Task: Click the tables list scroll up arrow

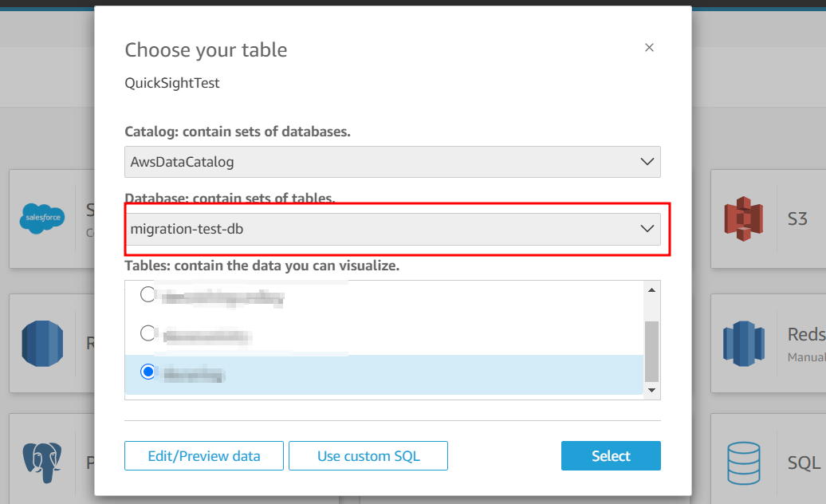Action: pyautogui.click(x=651, y=289)
